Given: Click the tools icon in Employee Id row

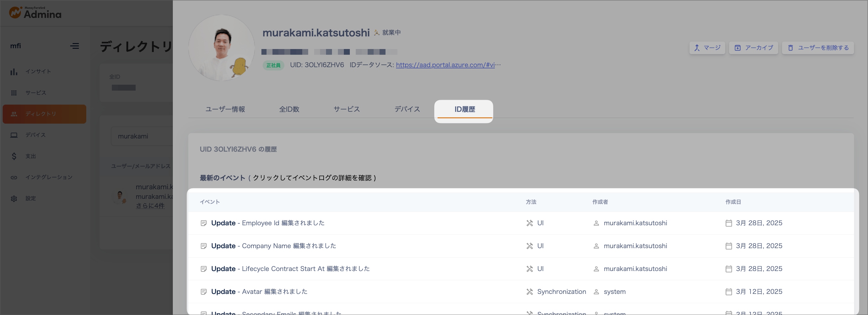Looking at the screenshot, I should click(530, 223).
